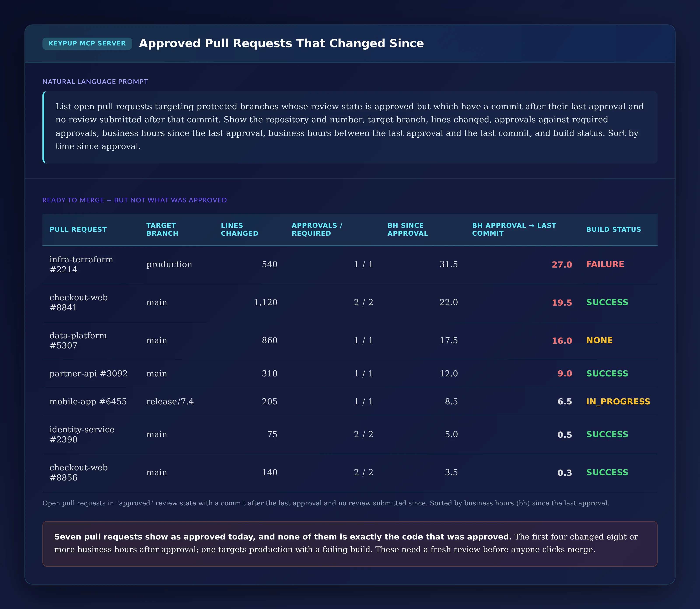Click the IN_PROGRESS build status
The image size is (700, 609).
coord(618,402)
